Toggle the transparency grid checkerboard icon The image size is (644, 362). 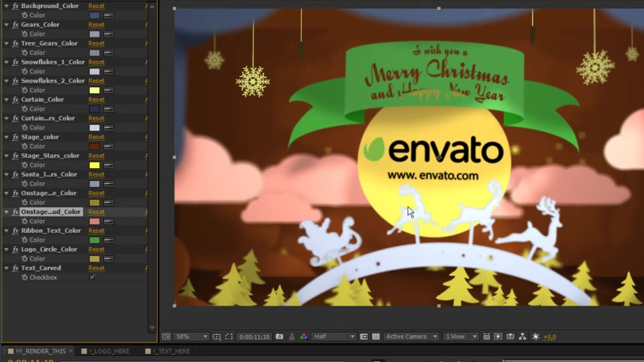(x=376, y=337)
